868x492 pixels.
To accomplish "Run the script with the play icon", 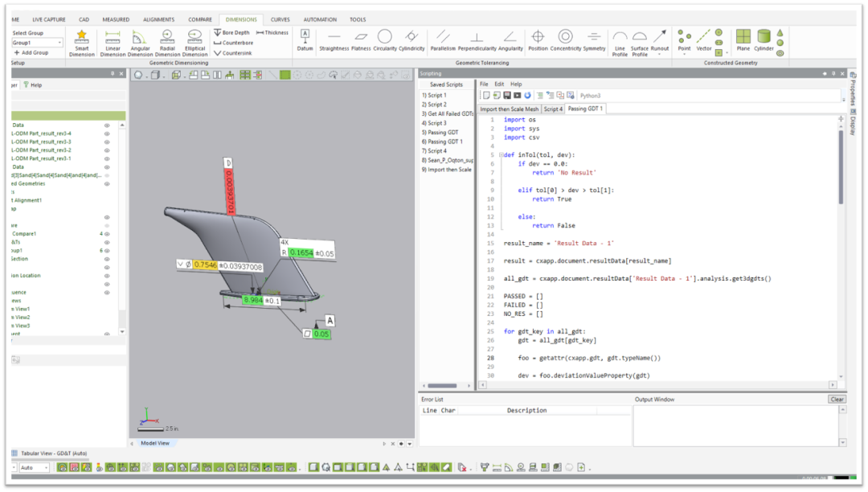I will 517,96.
